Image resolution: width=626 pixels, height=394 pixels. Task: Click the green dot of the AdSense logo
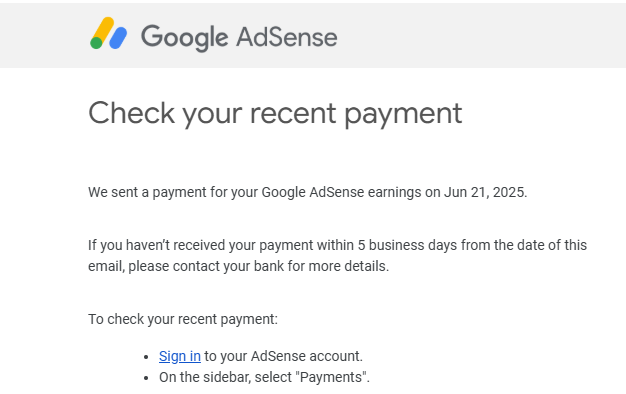pyautogui.click(x=96, y=43)
